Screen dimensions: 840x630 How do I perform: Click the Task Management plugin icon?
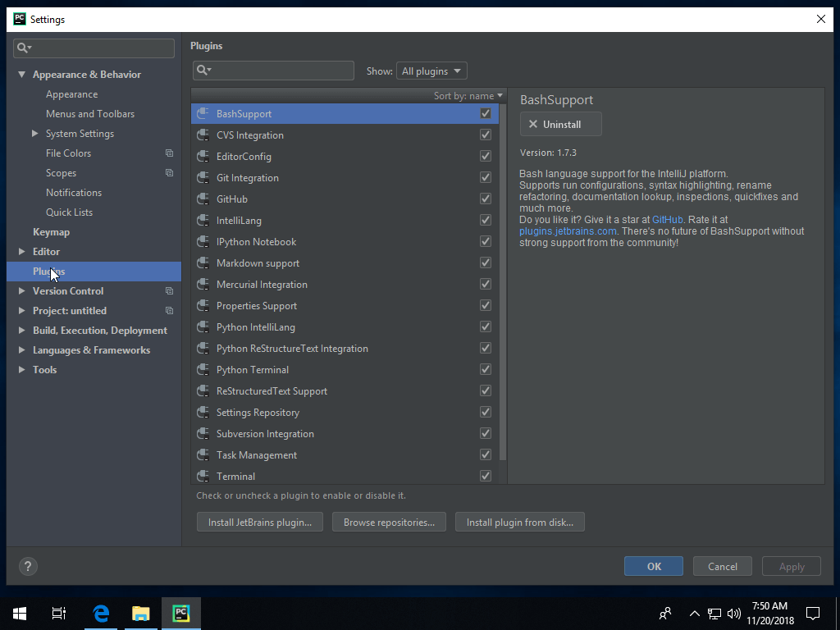click(203, 454)
